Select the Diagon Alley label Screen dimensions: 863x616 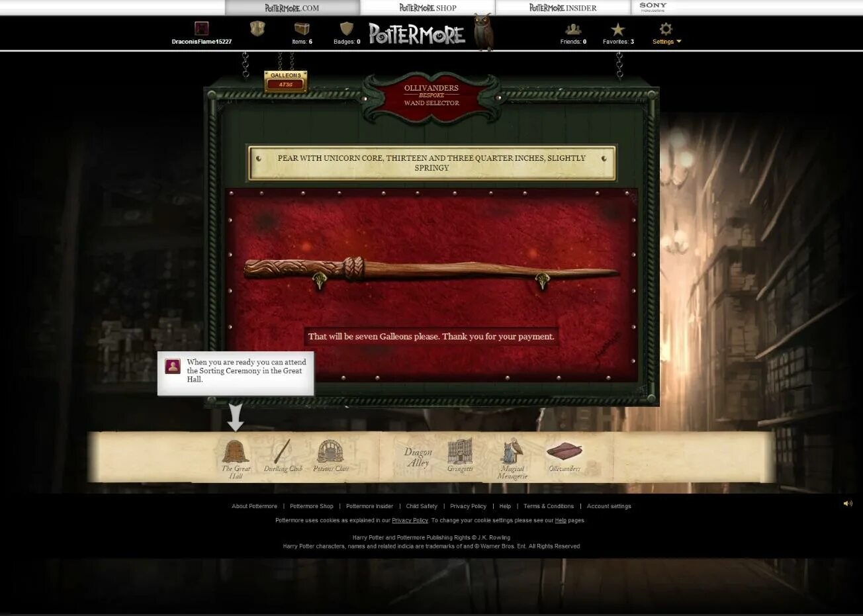pyautogui.click(x=418, y=457)
